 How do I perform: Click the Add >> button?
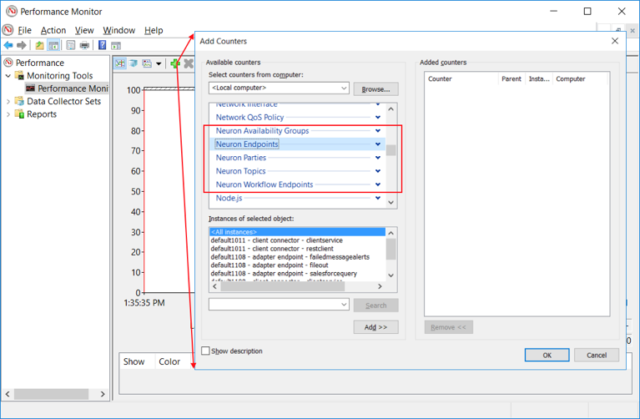376,327
